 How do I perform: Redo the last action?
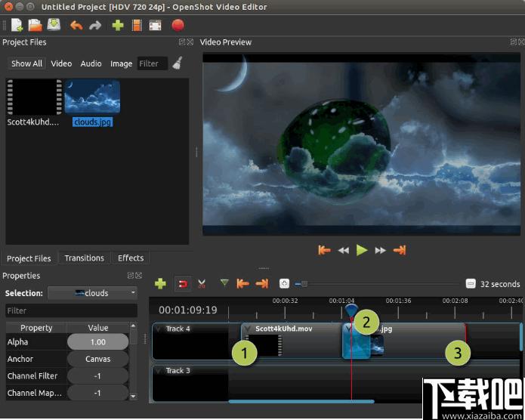[x=95, y=26]
